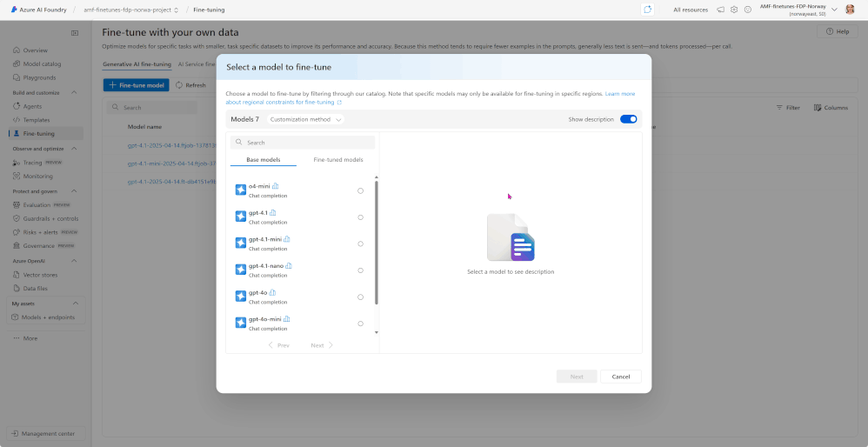The width and height of the screenshot is (868, 447).
Task: Collapse the Protect and govern section
Action: 74,190
